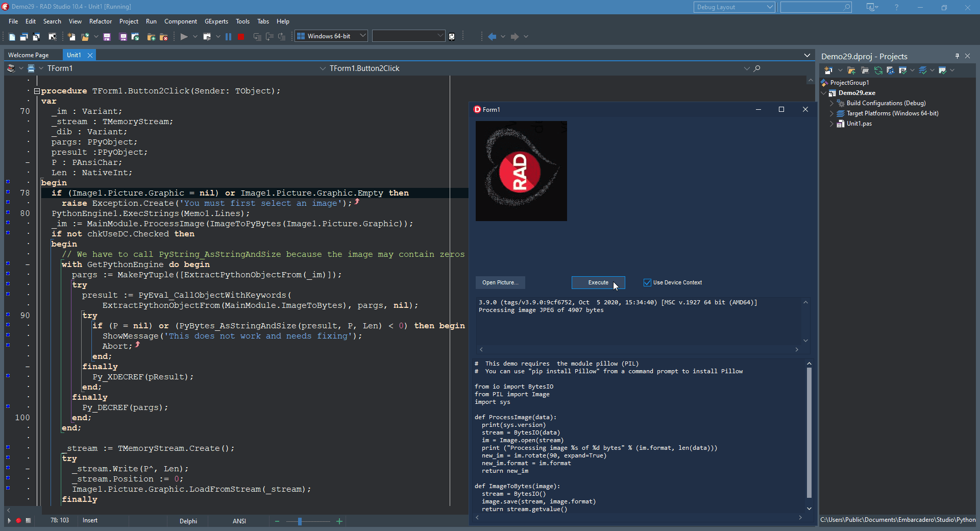Switch to the Welcome Page tab
Screen dimensions: 980x531
[x=29, y=55]
